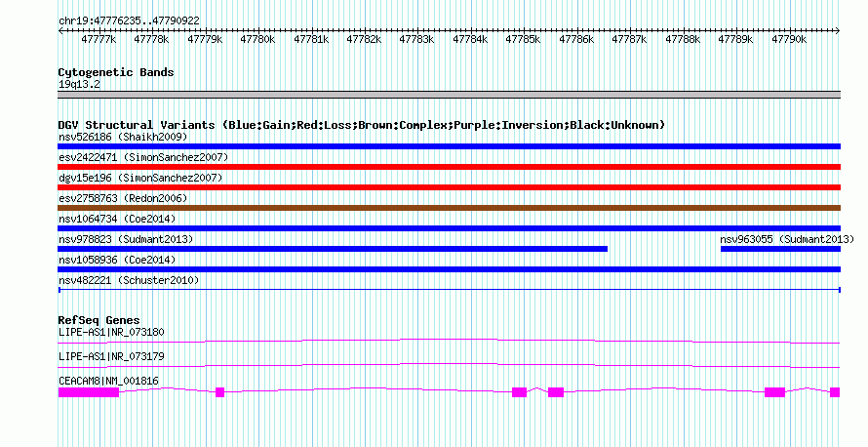The image size is (868, 447).
Task: Click the right arrowhead of the ruler
Action: pos(838,31)
